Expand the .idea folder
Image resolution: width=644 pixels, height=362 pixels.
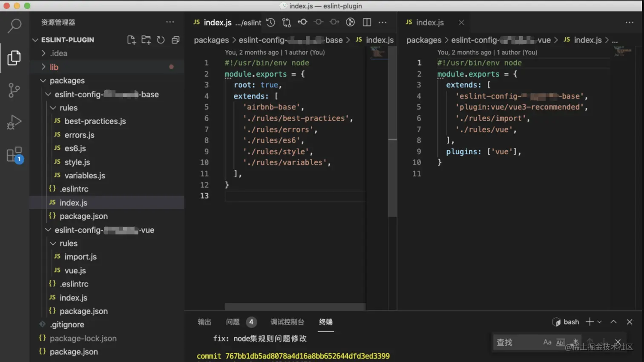[43, 53]
